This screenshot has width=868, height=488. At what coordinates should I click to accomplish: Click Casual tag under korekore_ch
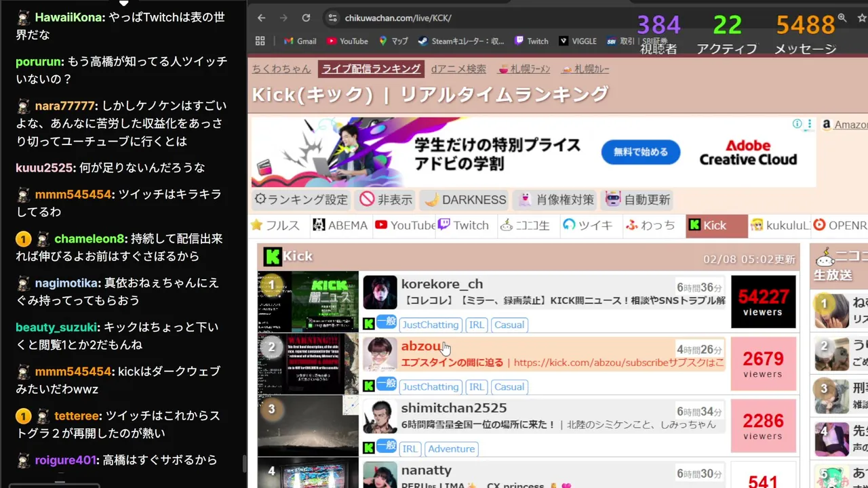(x=509, y=325)
